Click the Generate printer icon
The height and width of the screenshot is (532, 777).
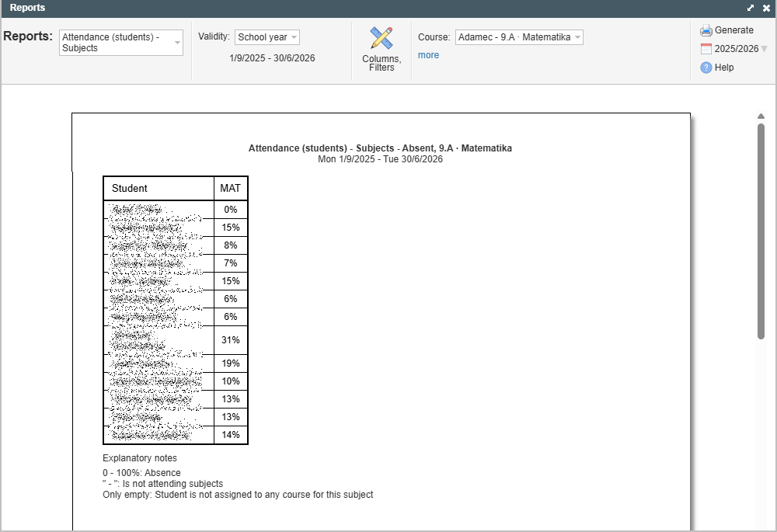[706, 31]
